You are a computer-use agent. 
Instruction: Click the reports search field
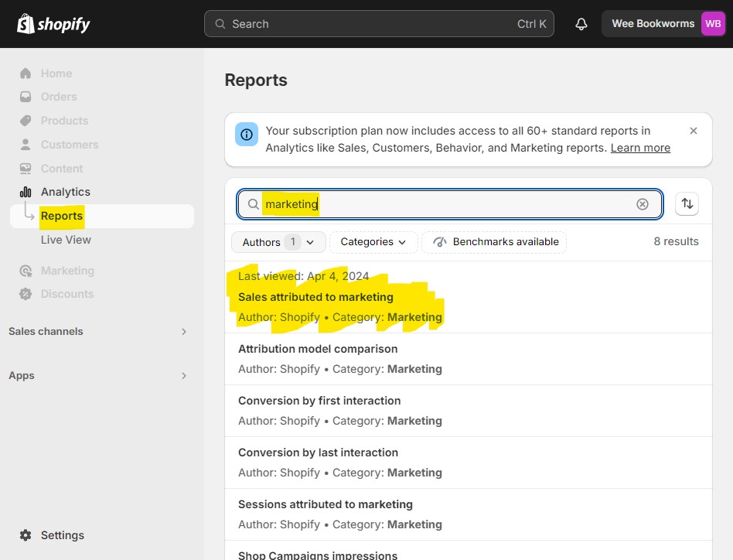450,203
